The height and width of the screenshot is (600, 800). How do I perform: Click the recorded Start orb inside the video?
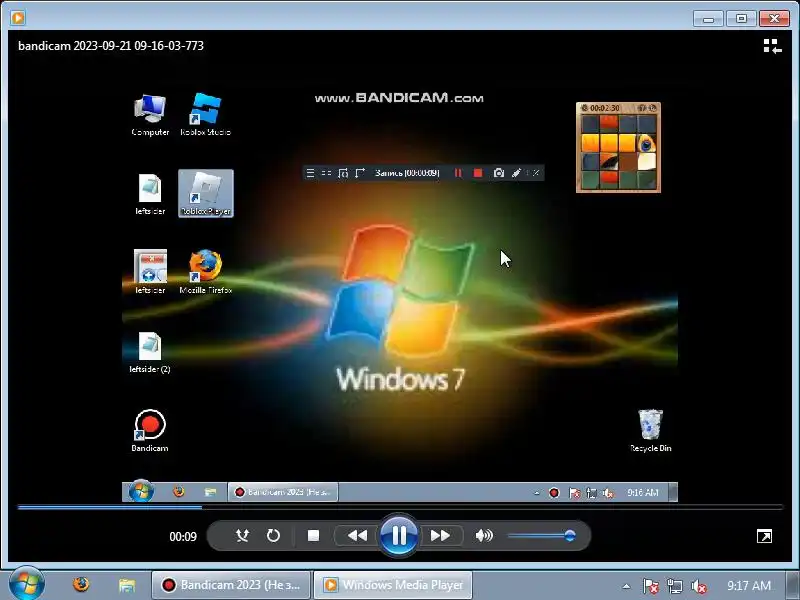141,491
